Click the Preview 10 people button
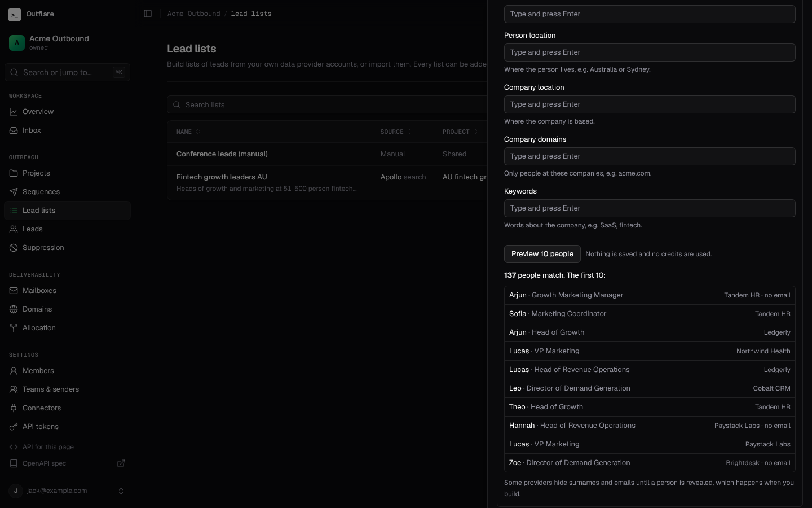Image resolution: width=812 pixels, height=508 pixels. point(542,254)
